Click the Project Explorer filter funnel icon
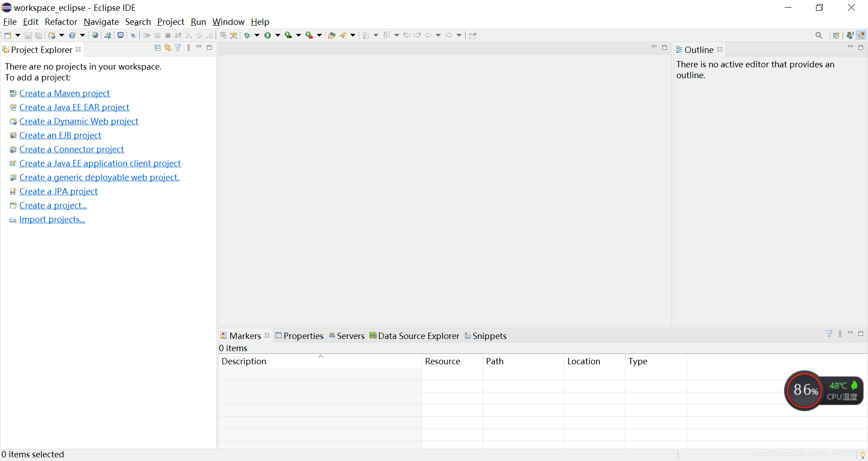 178,47
